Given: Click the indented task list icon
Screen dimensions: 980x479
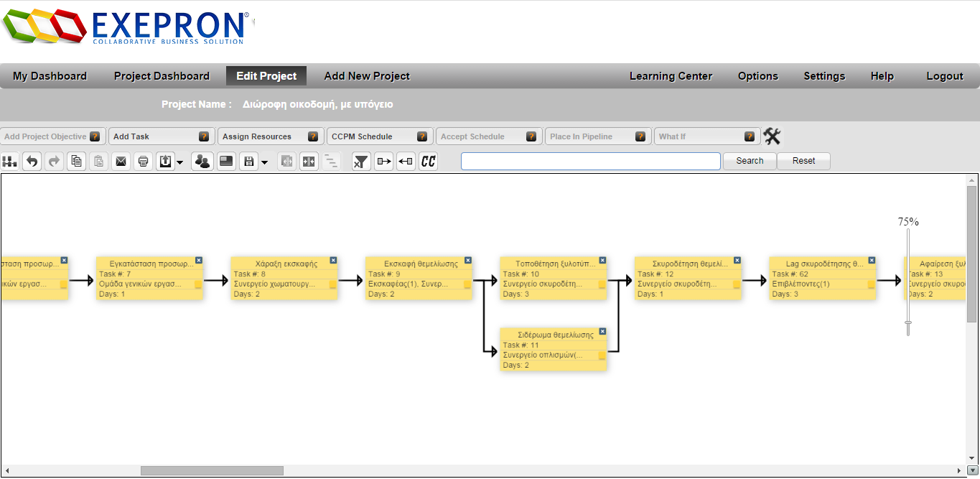Looking at the screenshot, I should tap(331, 162).
